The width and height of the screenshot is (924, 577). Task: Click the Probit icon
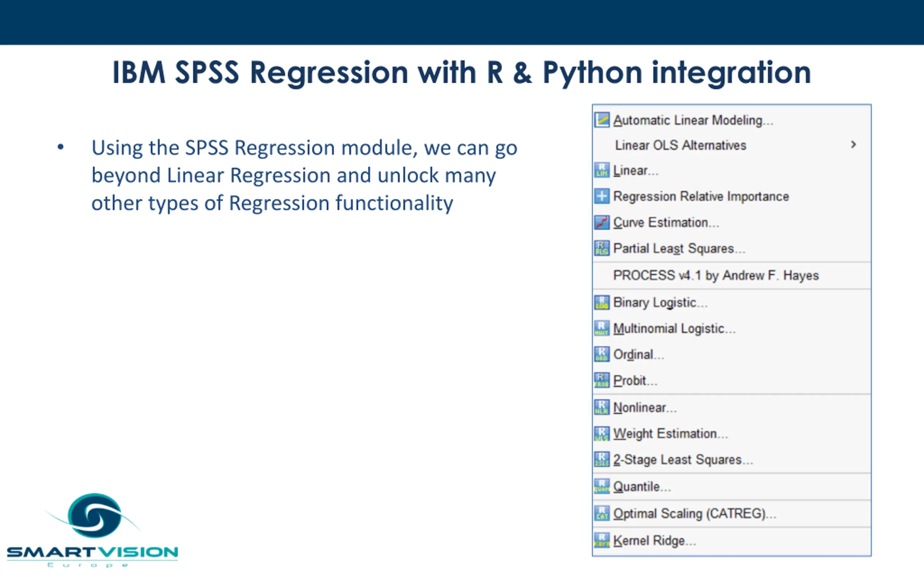(x=602, y=380)
